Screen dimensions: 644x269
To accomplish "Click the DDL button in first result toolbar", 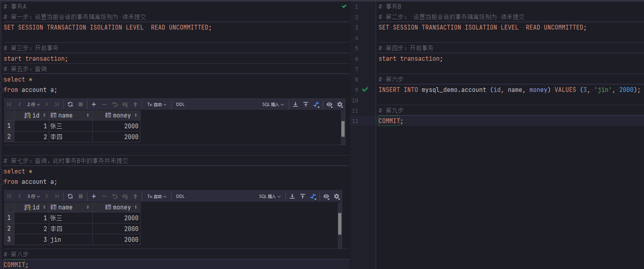I will coord(180,104).
